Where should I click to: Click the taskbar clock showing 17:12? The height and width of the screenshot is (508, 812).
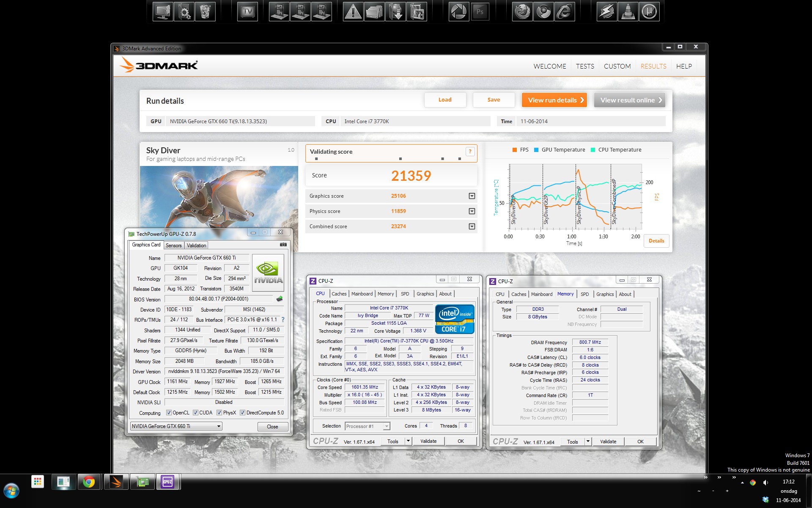788,482
